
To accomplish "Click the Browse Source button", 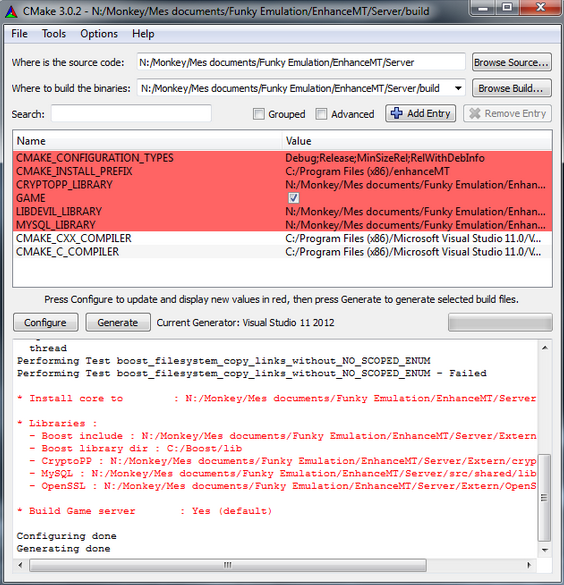I will tap(512, 62).
